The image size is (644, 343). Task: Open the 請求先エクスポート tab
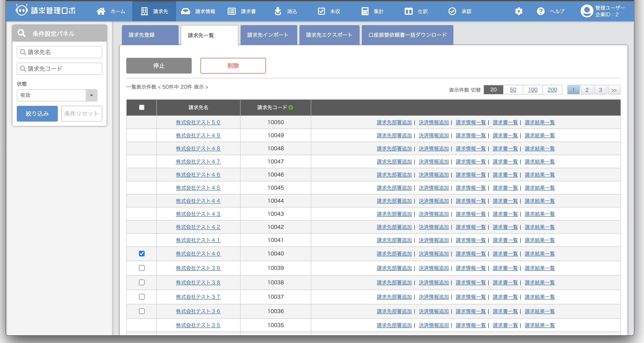pyautogui.click(x=329, y=35)
